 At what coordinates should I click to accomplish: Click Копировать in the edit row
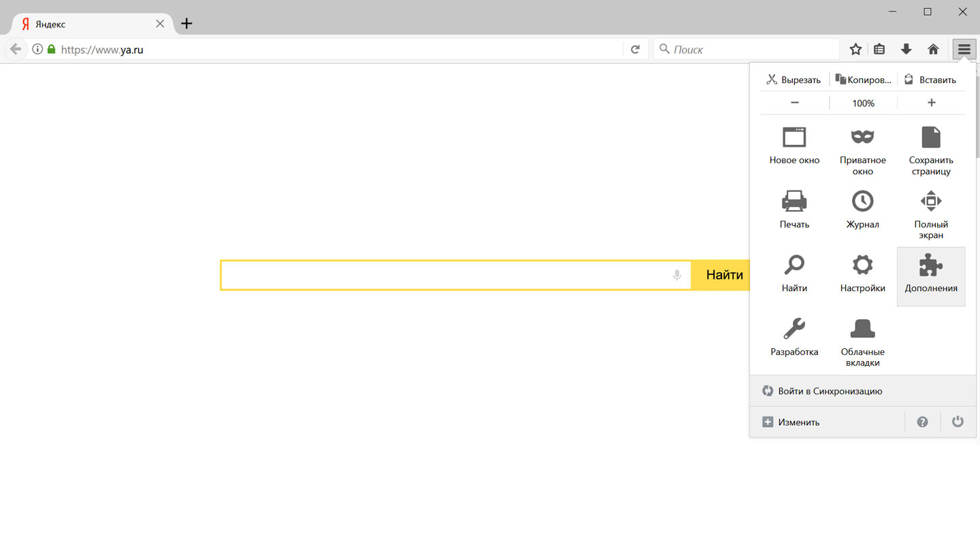pos(863,80)
